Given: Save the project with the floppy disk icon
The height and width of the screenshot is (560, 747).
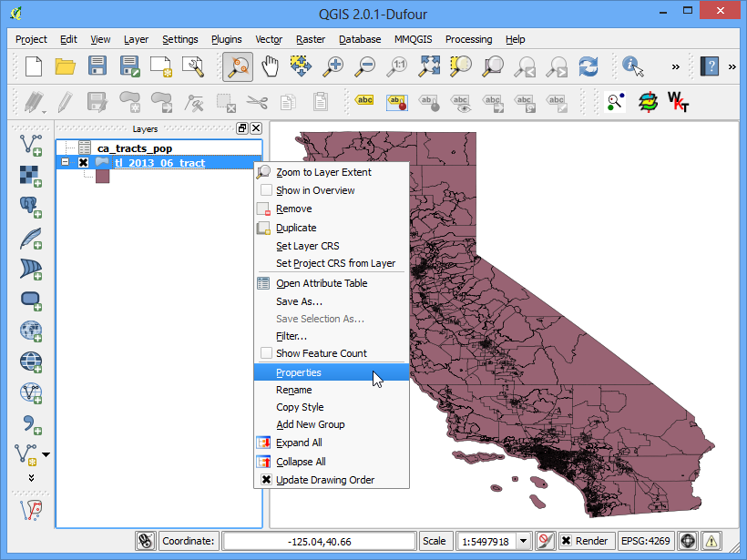Looking at the screenshot, I should click(97, 66).
